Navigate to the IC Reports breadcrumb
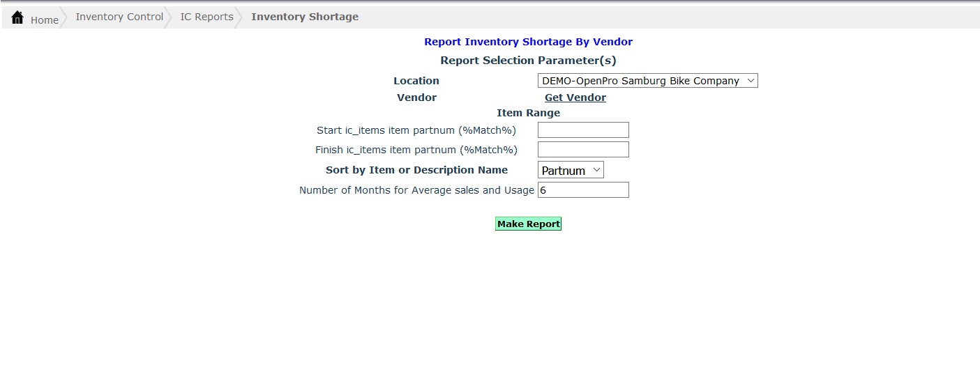The image size is (980, 365). (206, 17)
